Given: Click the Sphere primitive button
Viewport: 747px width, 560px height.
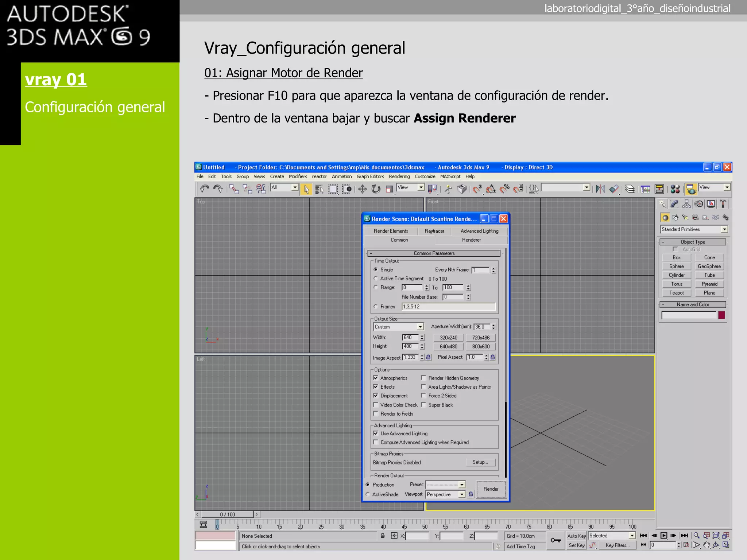Looking at the screenshot, I should (677, 266).
